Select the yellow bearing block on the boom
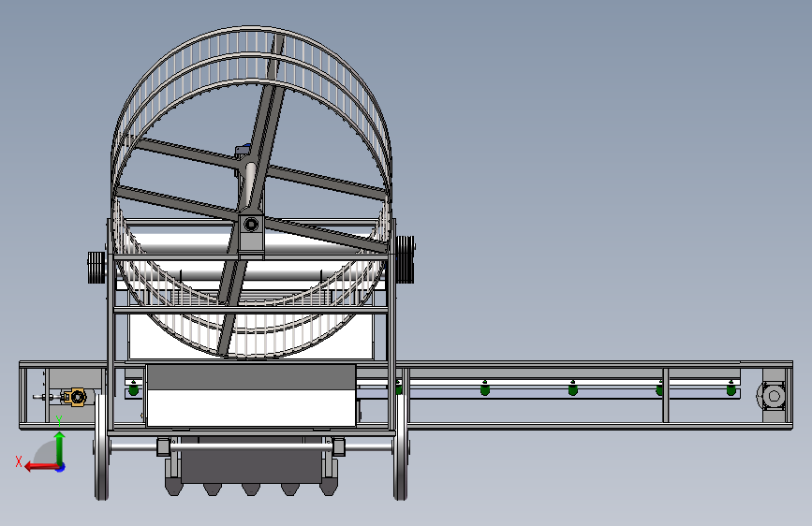Screen dimensions: 812x526 76,397
